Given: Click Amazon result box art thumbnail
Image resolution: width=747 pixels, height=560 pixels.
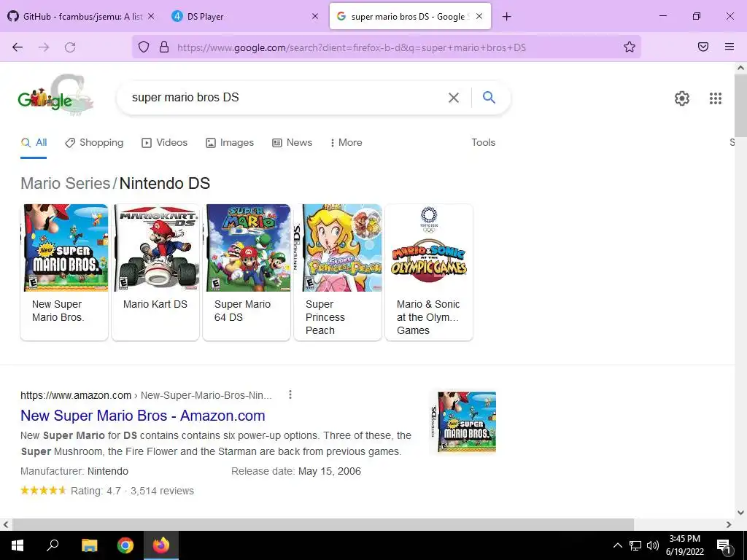Looking at the screenshot, I should pos(463,422).
